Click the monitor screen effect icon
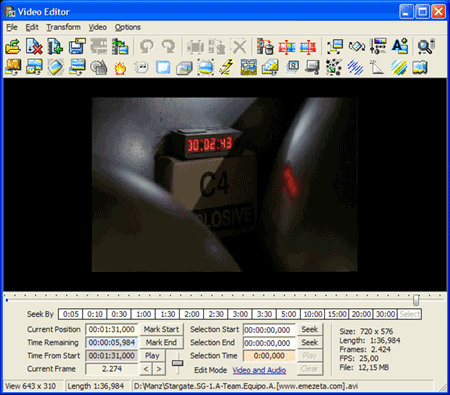450x395 pixels. tap(313, 68)
